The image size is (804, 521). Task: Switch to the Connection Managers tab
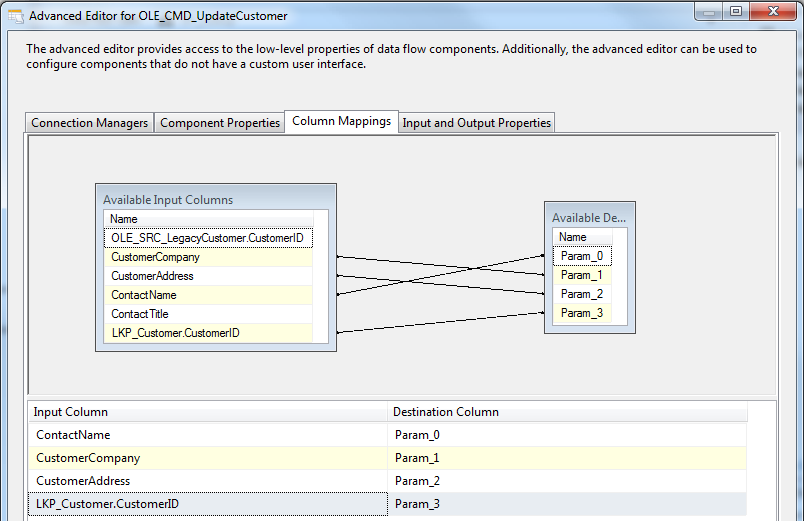[x=89, y=123]
